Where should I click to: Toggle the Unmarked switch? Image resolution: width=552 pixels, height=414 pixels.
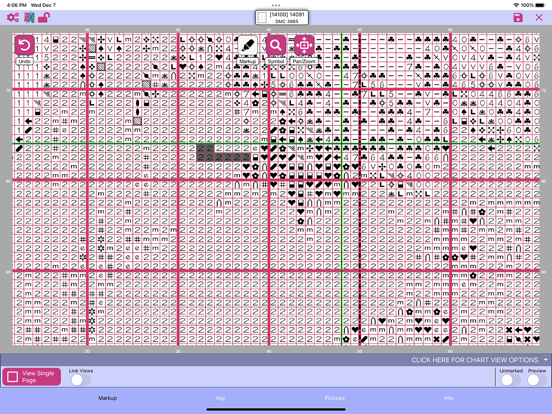511,380
